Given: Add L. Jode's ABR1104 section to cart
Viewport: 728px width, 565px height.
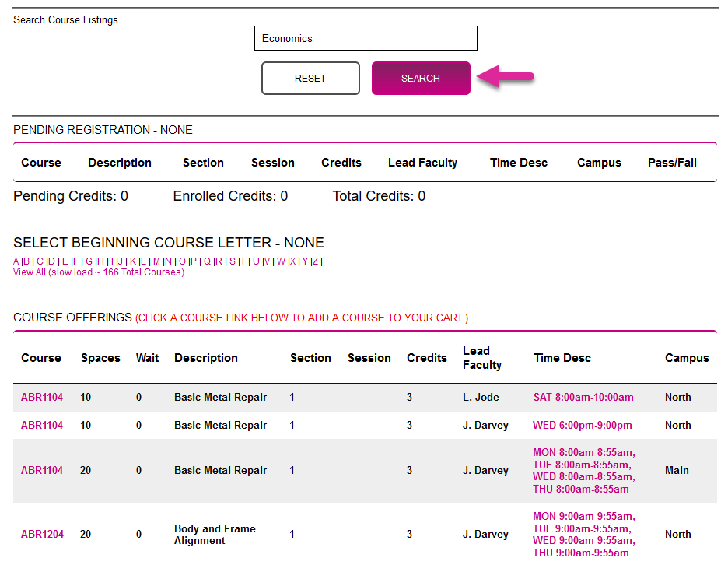Looking at the screenshot, I should (42, 398).
